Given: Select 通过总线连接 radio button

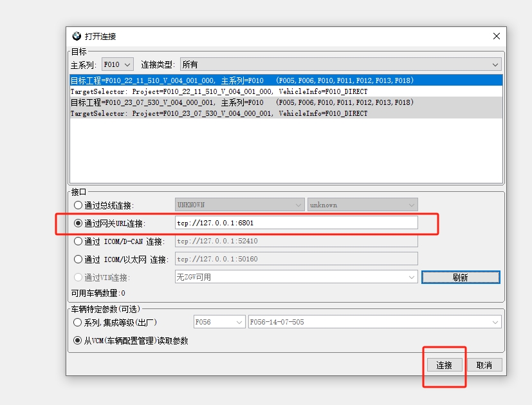Looking at the screenshot, I should click(78, 205).
